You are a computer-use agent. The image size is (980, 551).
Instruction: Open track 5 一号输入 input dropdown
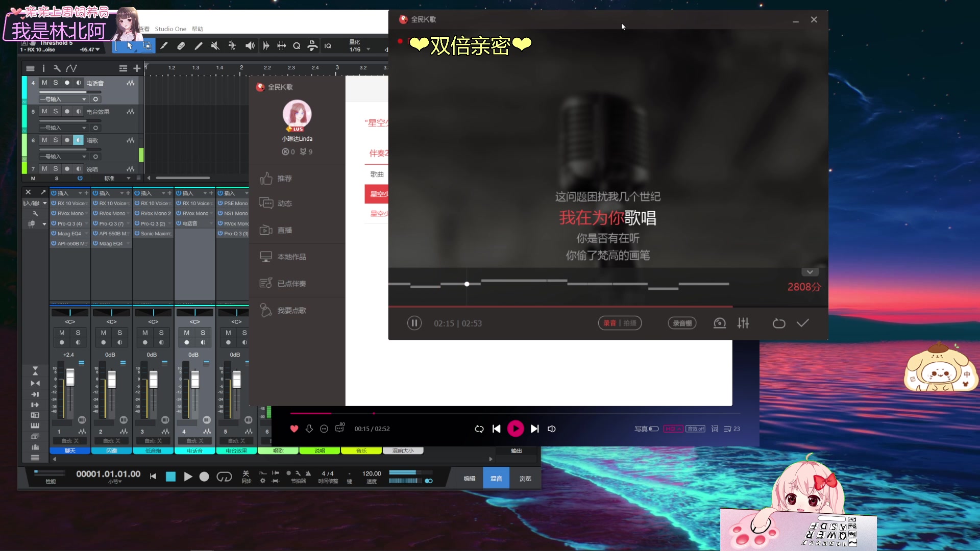point(63,128)
